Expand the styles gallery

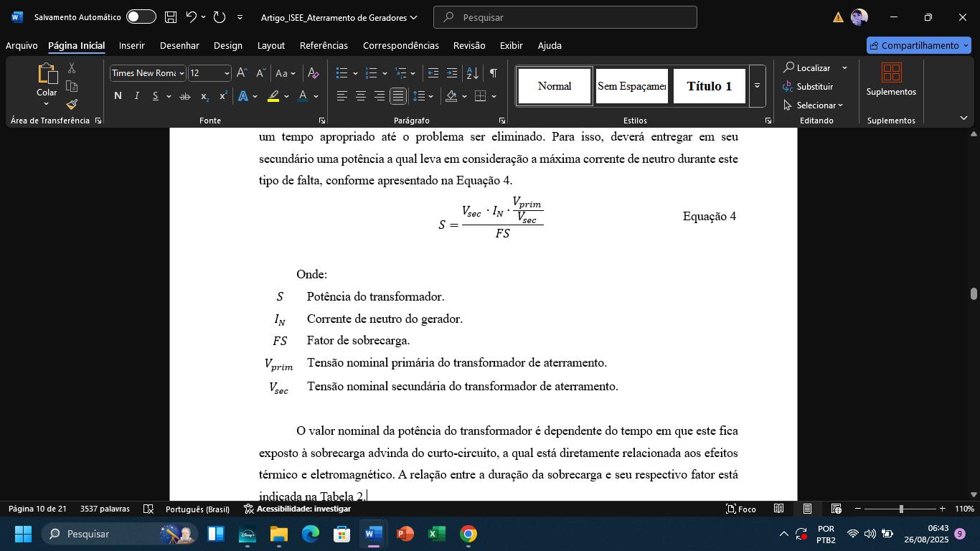pos(757,86)
